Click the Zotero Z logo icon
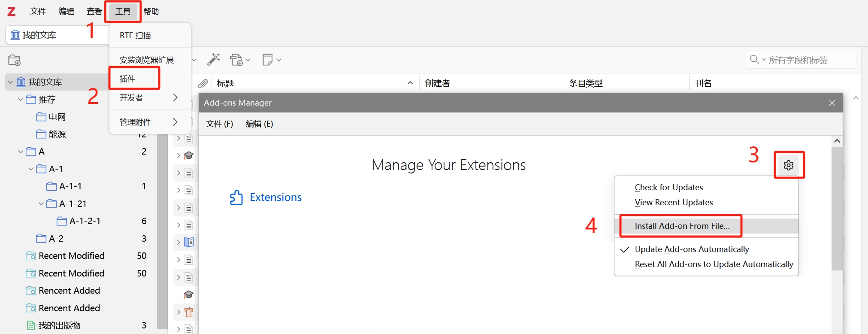The width and height of the screenshot is (868, 334). pos(11,12)
